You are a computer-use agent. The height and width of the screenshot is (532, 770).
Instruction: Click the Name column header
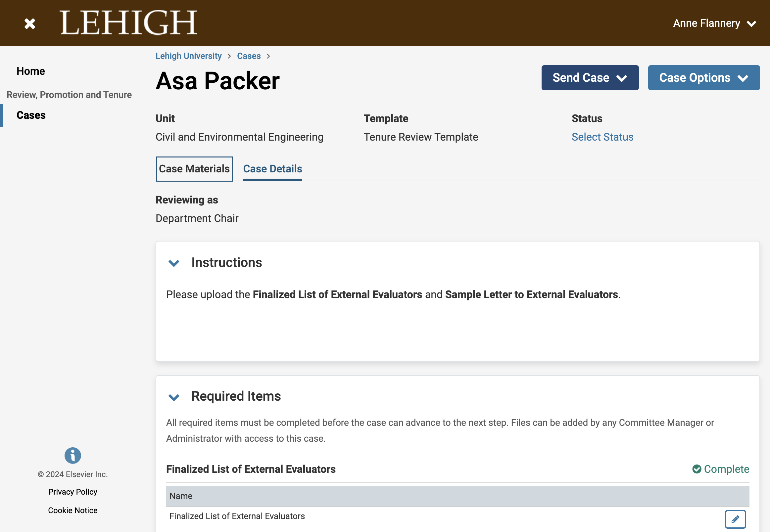click(x=457, y=496)
